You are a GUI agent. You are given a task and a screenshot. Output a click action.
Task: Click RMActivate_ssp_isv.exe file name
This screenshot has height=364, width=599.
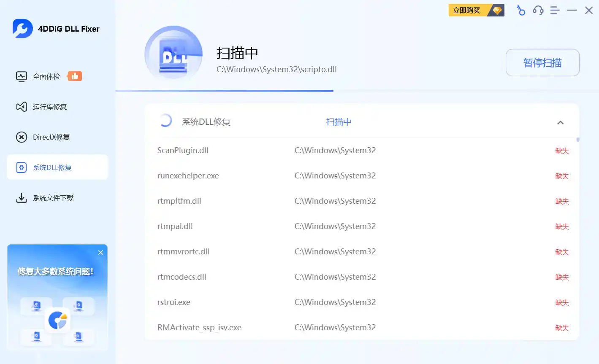click(199, 328)
